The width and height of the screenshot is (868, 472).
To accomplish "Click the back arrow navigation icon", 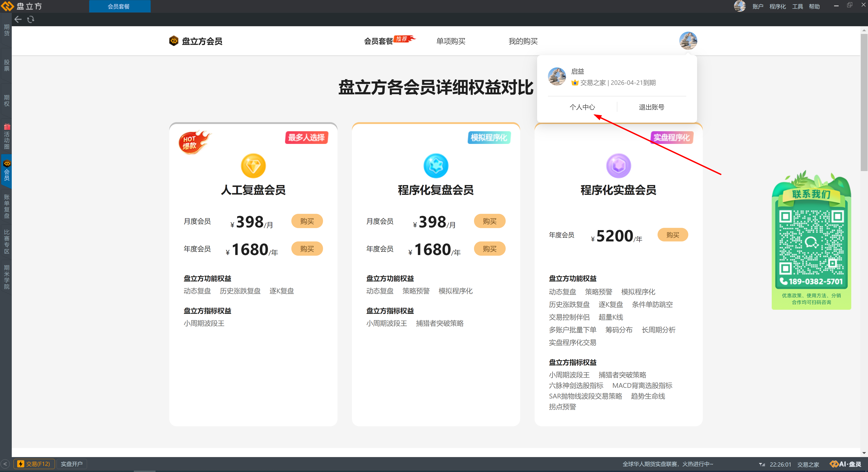I will click(18, 19).
